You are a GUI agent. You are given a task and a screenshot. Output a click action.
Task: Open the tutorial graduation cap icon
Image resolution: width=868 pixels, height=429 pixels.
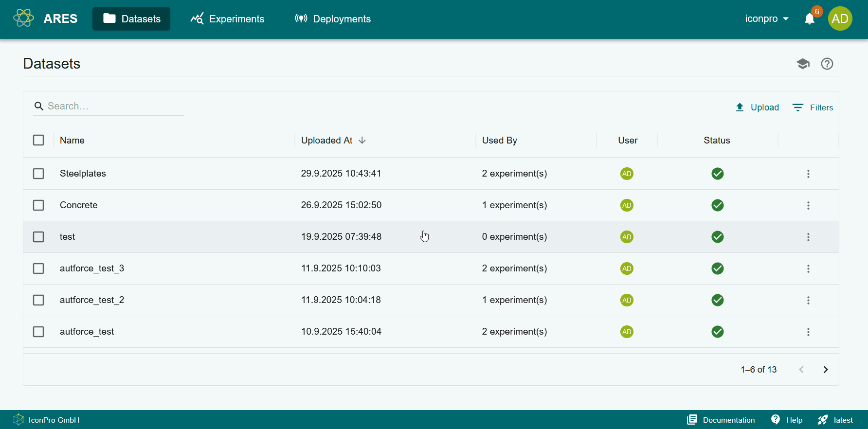803,64
